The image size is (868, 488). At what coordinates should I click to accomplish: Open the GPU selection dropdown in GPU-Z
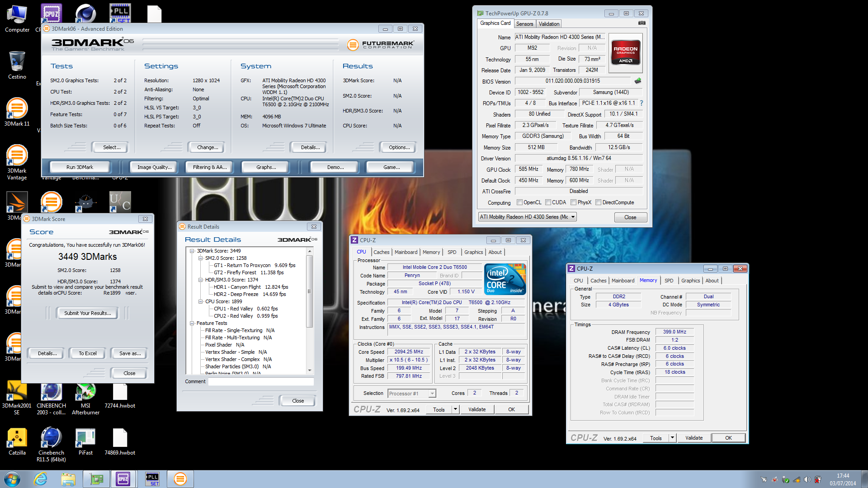[x=527, y=217]
